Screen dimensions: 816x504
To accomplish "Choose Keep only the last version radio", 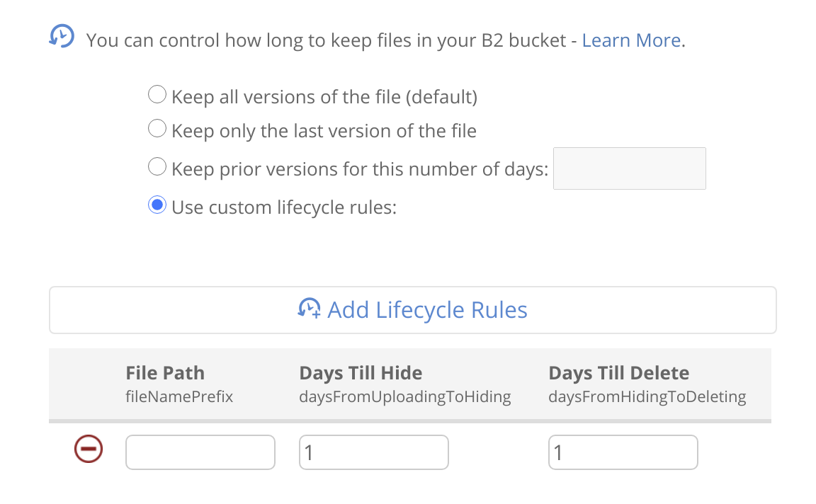I will (157, 128).
